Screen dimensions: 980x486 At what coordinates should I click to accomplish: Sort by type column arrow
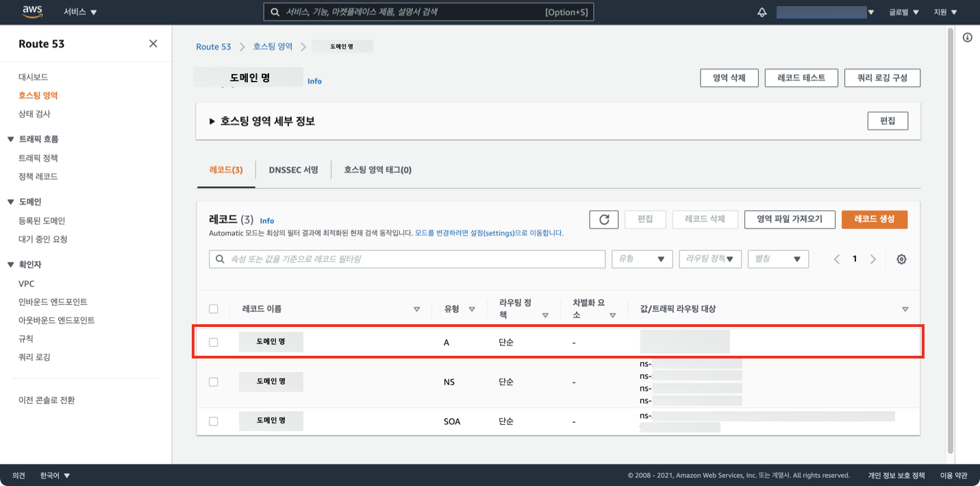(x=472, y=310)
